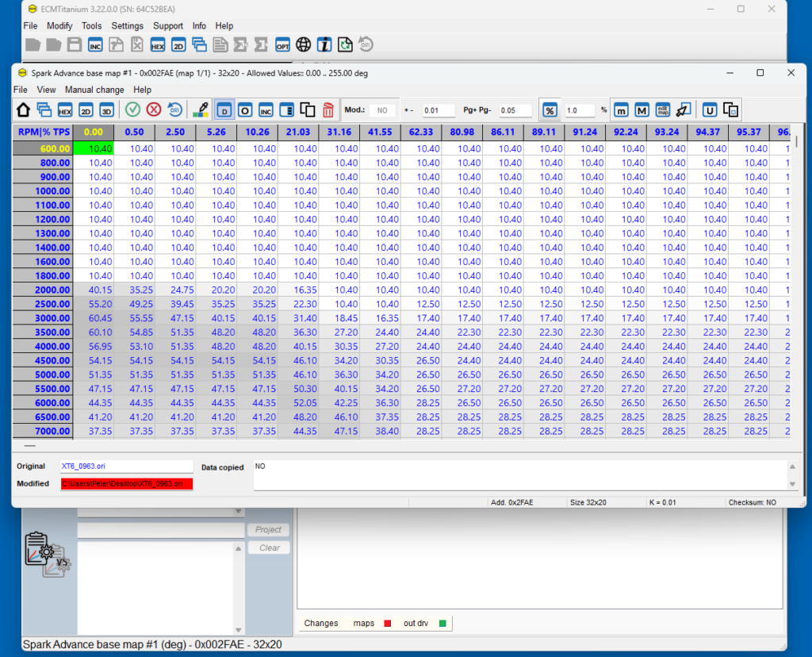Select the 0.00 TPS column header
Screen dimensions: 812x657
[94, 133]
